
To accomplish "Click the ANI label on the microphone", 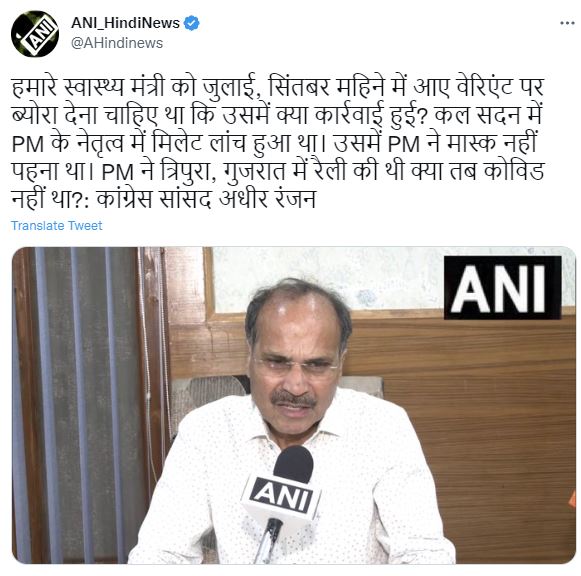I will point(282,495).
